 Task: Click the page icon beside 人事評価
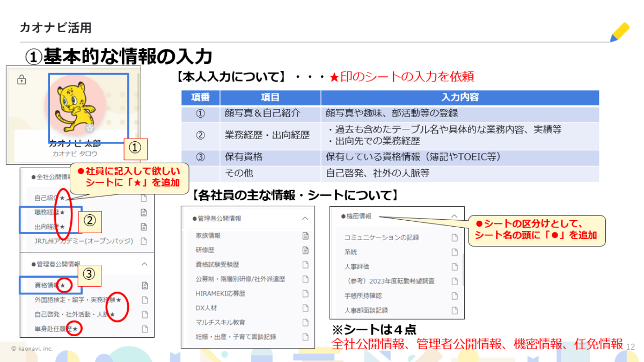pos(455,266)
